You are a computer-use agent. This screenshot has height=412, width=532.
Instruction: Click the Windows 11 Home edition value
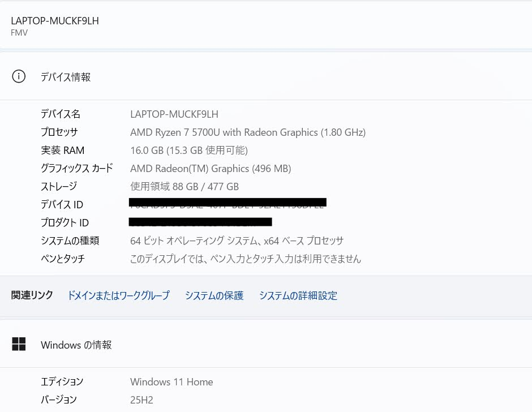pyautogui.click(x=171, y=382)
